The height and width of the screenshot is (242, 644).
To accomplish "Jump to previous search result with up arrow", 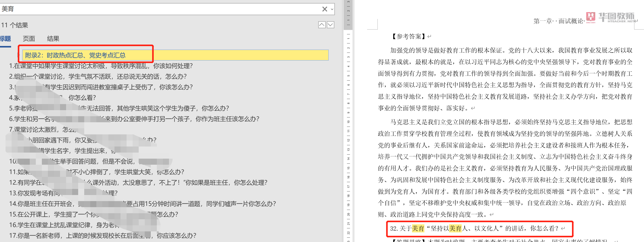I will (x=322, y=25).
